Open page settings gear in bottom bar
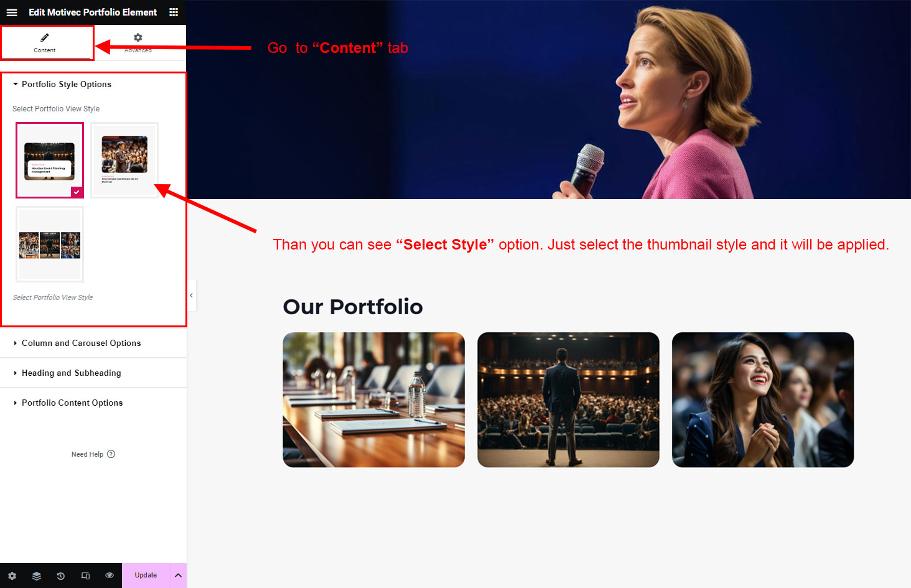This screenshot has height=588, width=911. click(12, 576)
